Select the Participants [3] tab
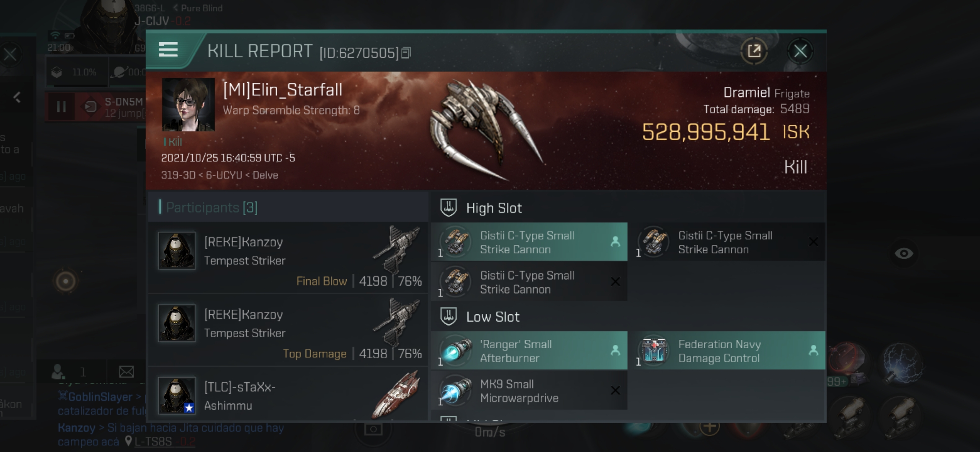The width and height of the screenshot is (980, 452). coord(211,207)
